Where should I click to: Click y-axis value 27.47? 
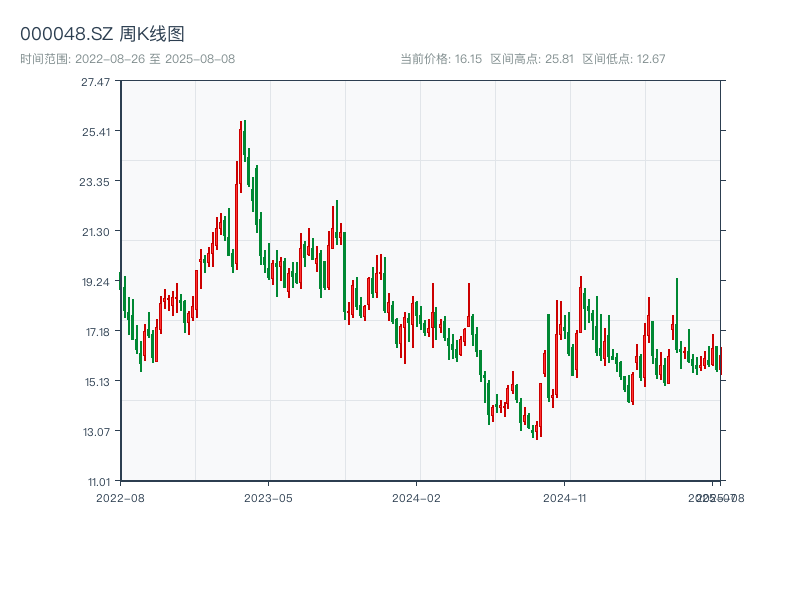tap(95, 82)
